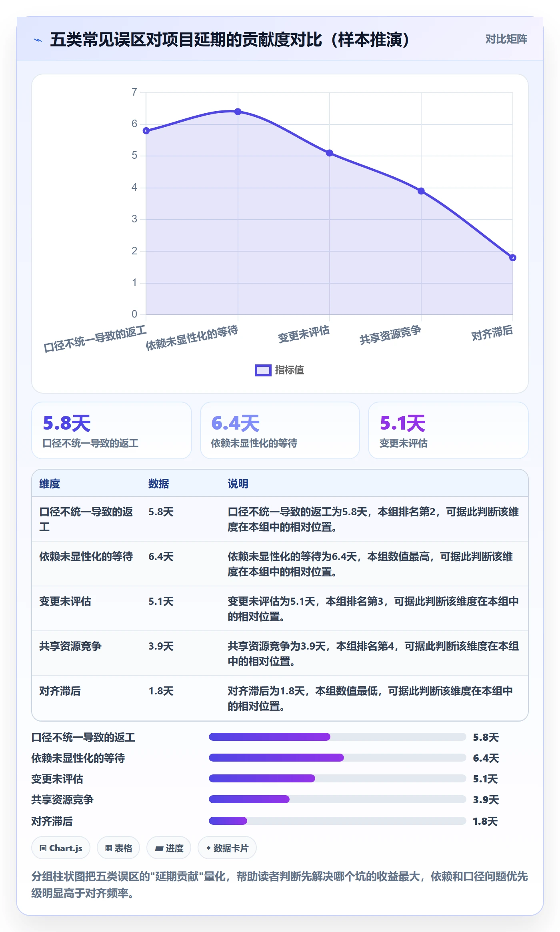Click the 1.8天 value in the table
560x932 pixels.
point(161,691)
